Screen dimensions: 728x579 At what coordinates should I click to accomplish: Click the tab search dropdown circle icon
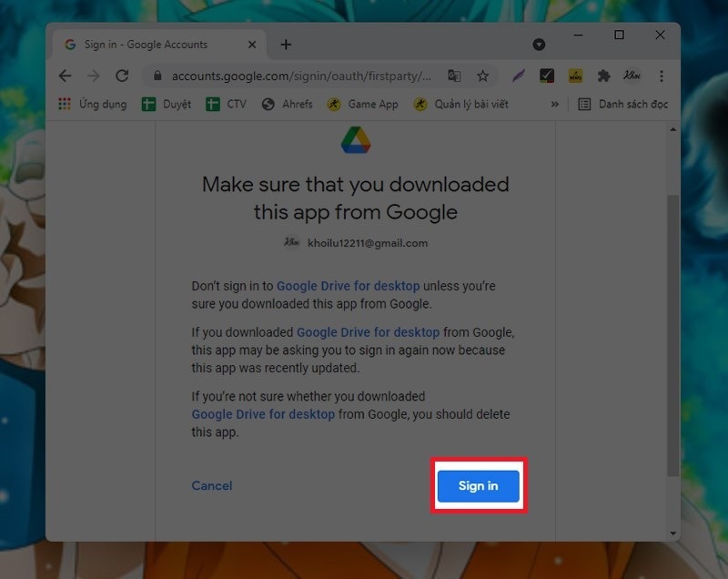(x=539, y=45)
